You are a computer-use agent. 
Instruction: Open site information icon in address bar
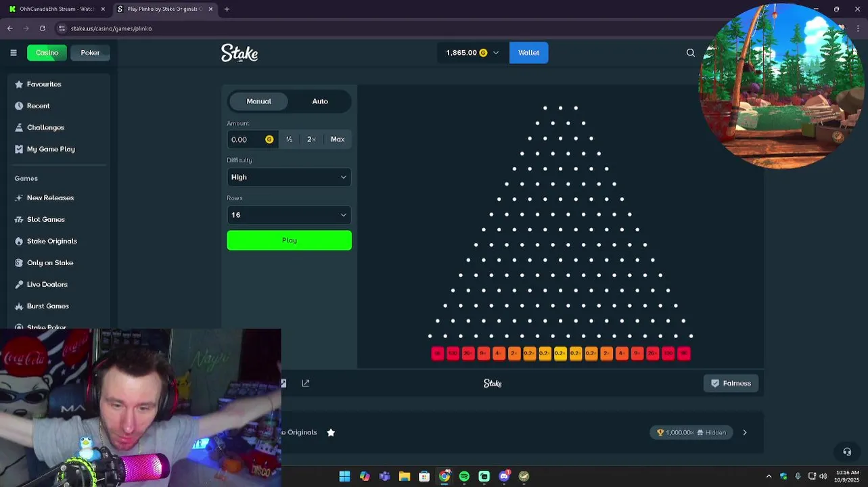coord(62,28)
